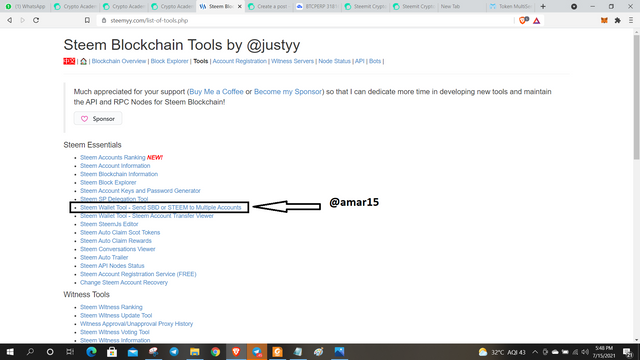640x360 pixels.
Task: Open Microsoft Store from the taskbar
Action: pyautogui.click(x=112, y=352)
